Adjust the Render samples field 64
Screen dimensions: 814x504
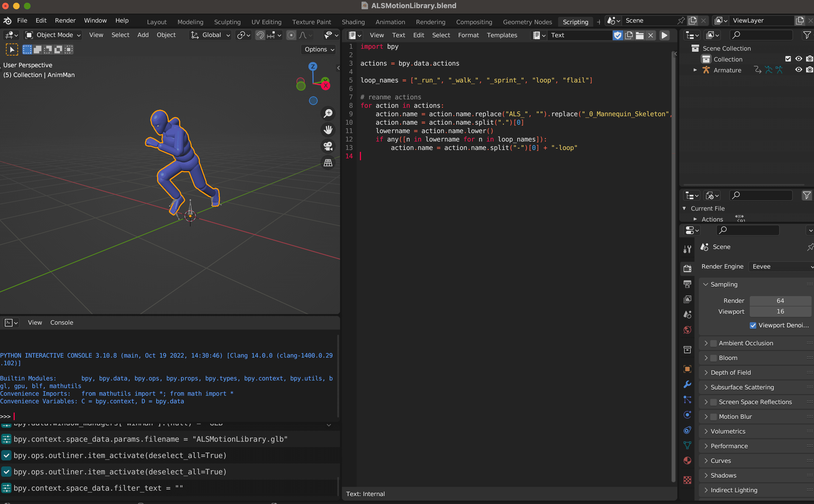[780, 301]
